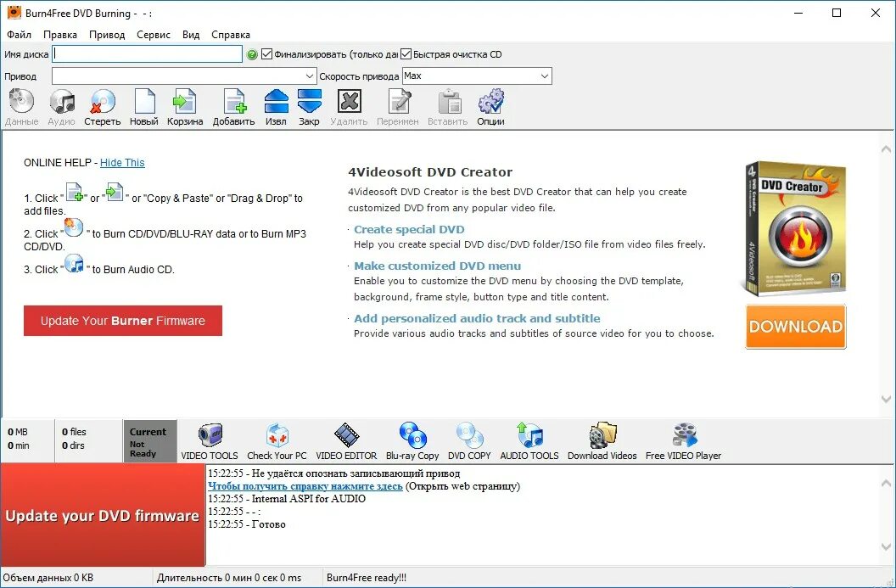
Task: Click the 0 files counter text
Action: coord(75,431)
